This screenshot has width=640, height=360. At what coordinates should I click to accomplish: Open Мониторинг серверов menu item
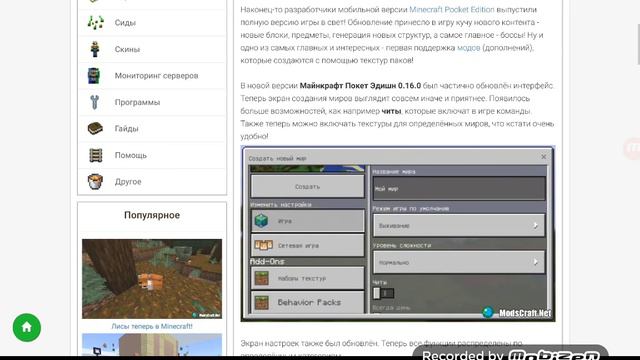point(152,76)
